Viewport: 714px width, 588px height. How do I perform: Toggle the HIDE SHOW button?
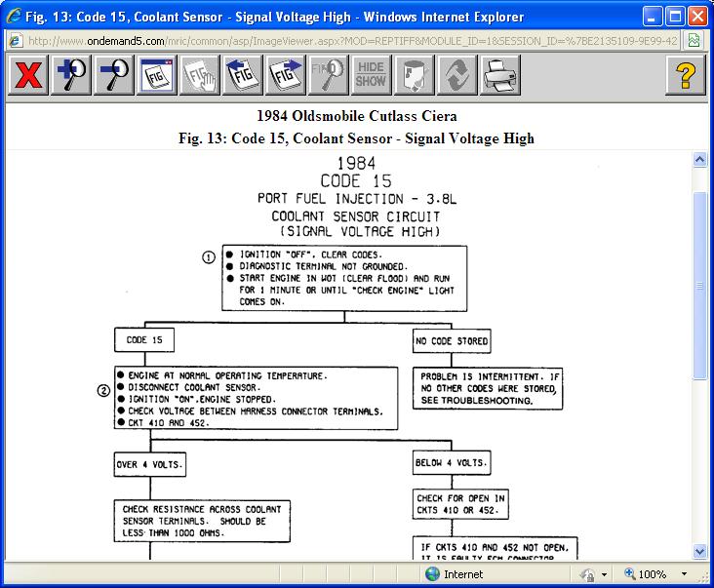pyautogui.click(x=371, y=75)
